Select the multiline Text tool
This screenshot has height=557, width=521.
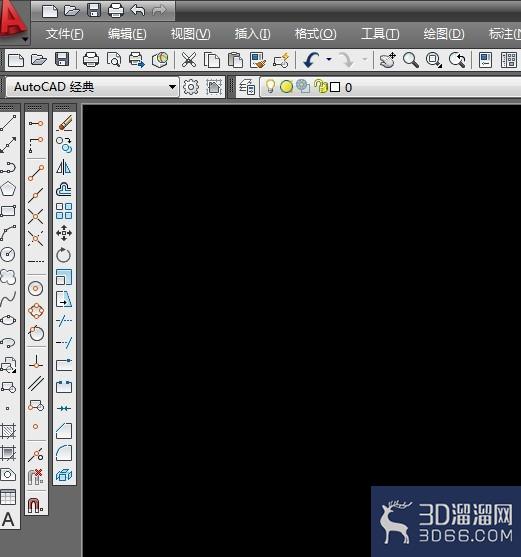[8, 519]
